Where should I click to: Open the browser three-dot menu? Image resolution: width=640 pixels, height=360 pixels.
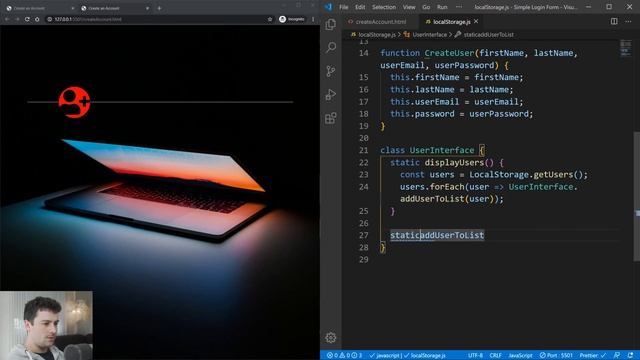(313, 19)
